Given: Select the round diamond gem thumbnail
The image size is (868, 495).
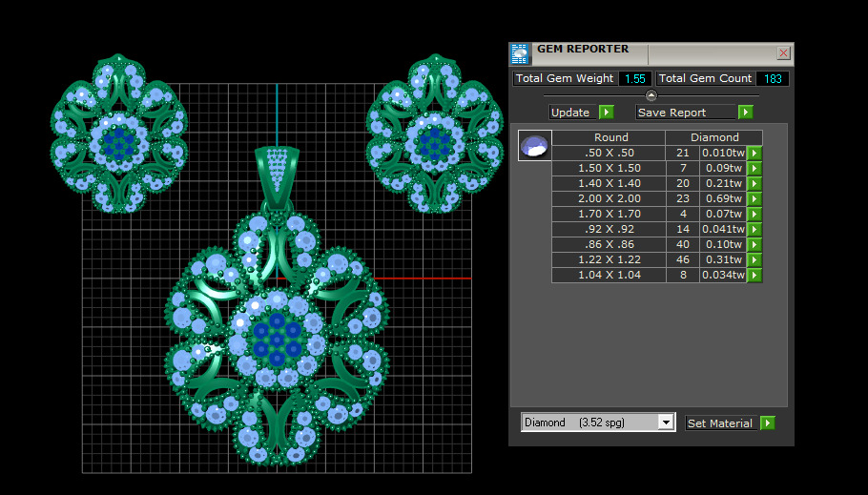Looking at the screenshot, I should (x=535, y=146).
